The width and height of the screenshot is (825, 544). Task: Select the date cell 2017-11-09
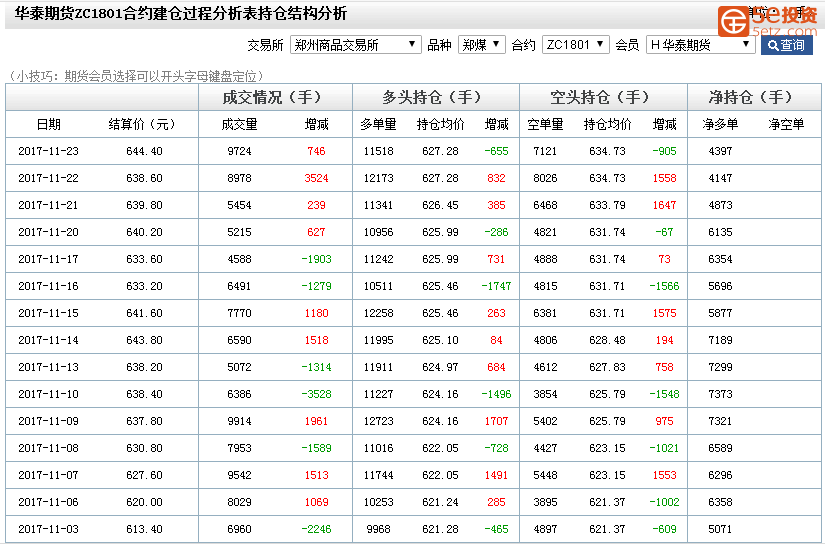point(48,421)
